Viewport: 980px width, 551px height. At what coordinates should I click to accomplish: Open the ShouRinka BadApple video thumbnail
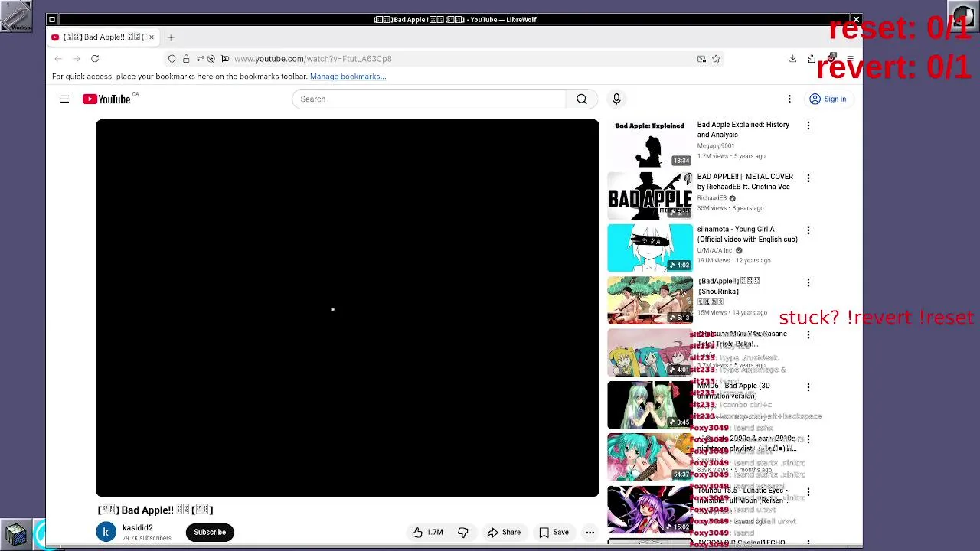point(650,300)
